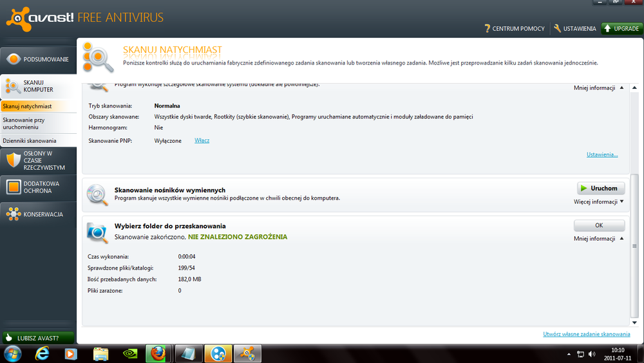Click the network tray icon

pos(580,354)
